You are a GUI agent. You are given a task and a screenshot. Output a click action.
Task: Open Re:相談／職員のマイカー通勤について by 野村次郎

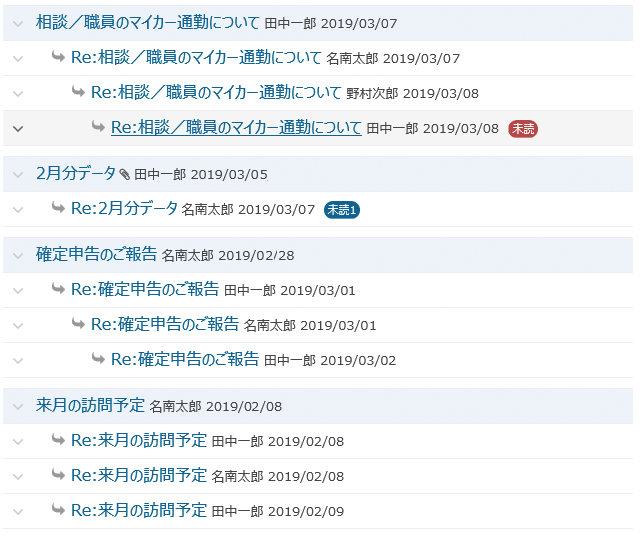(216, 93)
